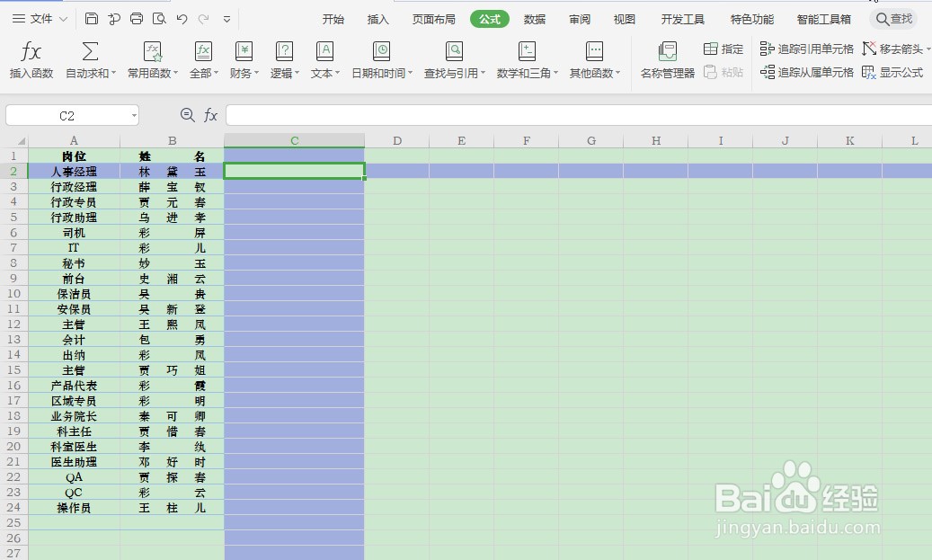Expand the 常用函数 dropdown arrow
Screen dimensions: 932x560
pyautogui.click(x=175, y=73)
